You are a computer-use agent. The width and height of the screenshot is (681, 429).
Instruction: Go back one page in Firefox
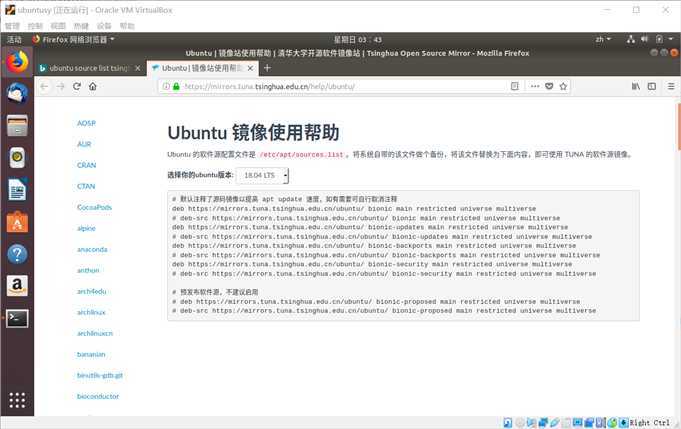tap(44, 86)
